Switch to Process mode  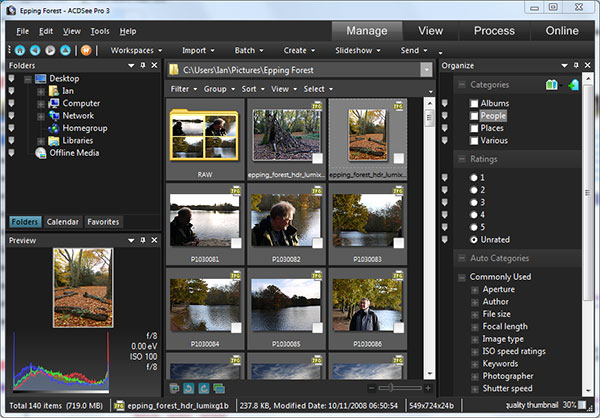[494, 30]
